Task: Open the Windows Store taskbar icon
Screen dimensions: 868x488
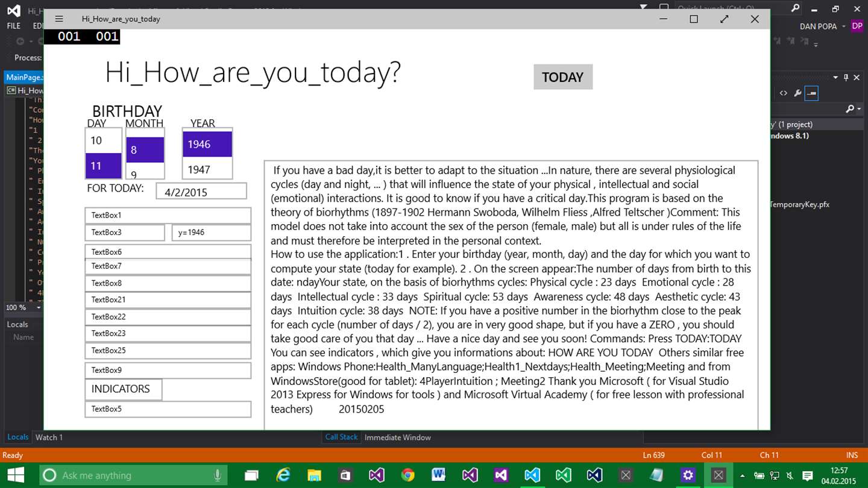Action: (x=345, y=475)
